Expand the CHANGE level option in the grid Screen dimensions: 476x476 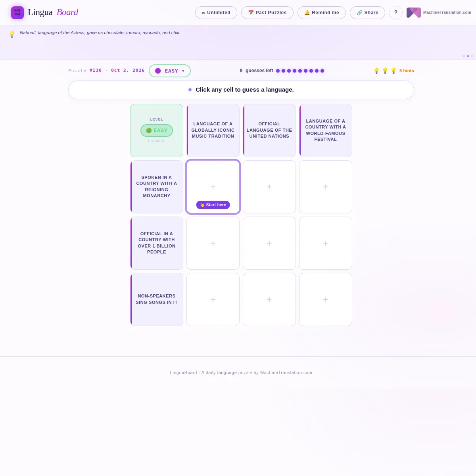point(157,141)
